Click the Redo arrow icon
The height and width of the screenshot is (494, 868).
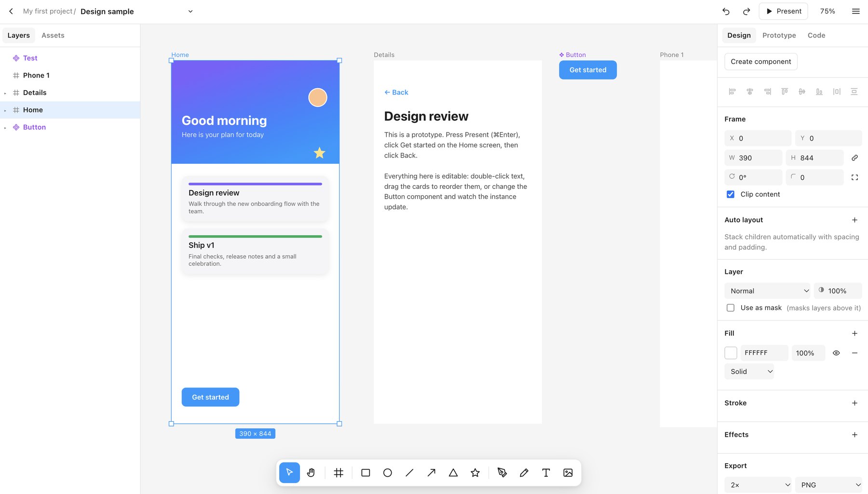[x=746, y=11]
